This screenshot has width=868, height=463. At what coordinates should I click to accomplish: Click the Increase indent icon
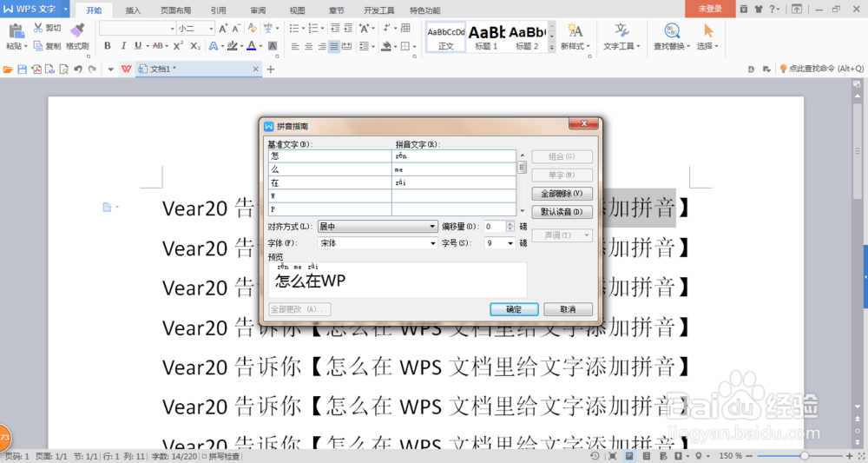pos(348,28)
